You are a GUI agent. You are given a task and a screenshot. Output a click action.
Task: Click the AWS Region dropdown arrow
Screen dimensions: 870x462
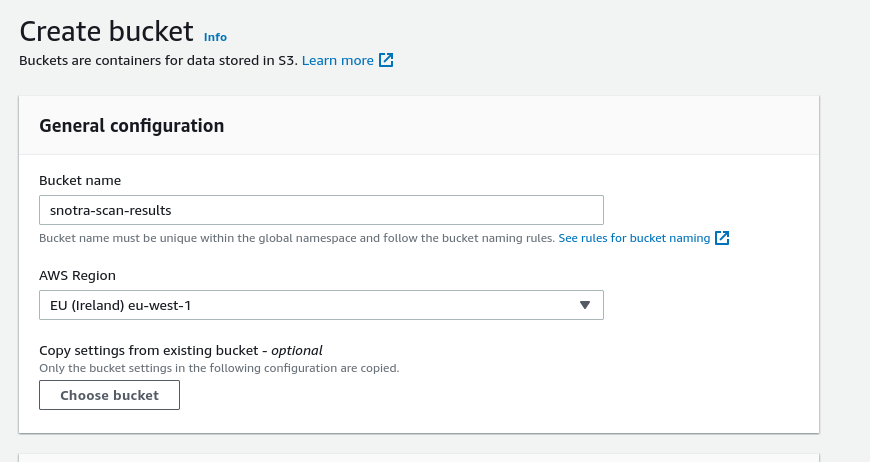585,305
